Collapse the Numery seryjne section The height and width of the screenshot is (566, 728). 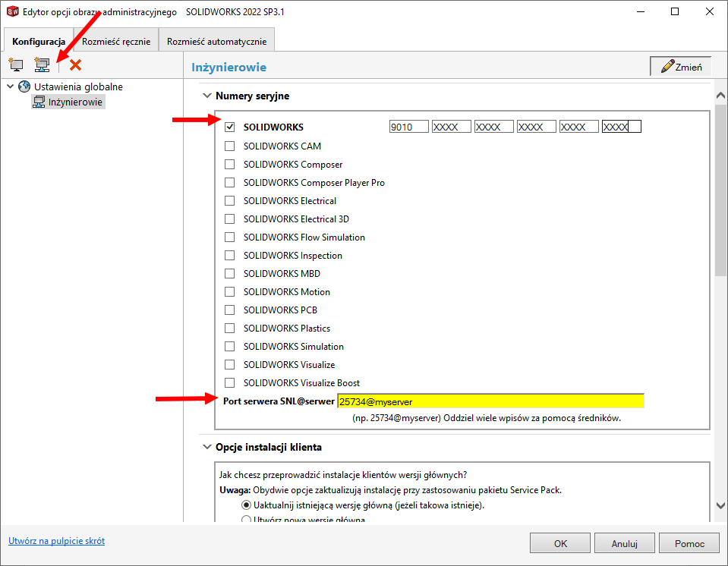[206, 96]
